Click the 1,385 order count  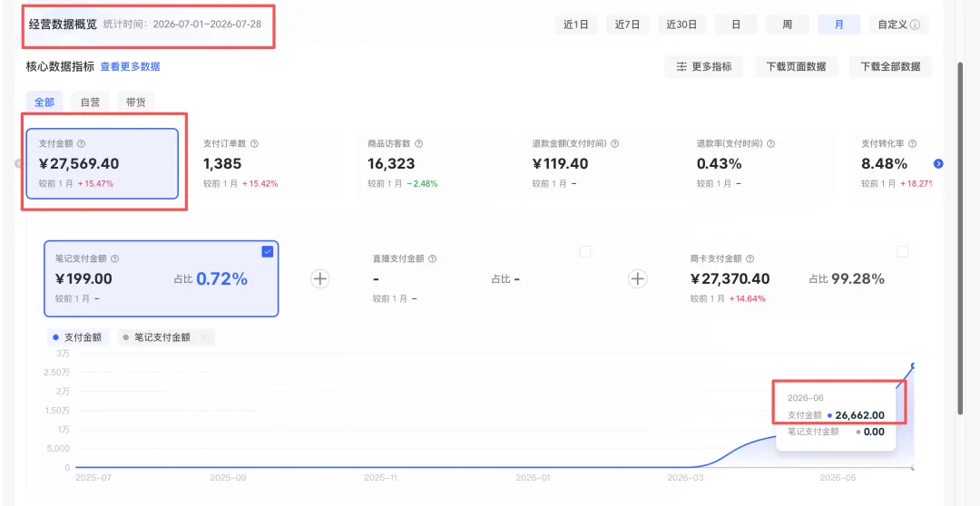pyautogui.click(x=222, y=164)
